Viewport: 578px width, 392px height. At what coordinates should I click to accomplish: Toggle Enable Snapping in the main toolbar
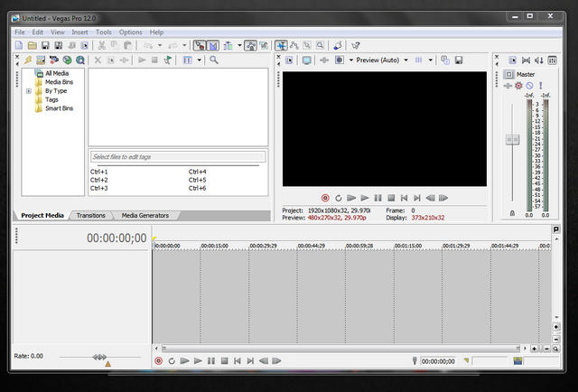point(199,45)
